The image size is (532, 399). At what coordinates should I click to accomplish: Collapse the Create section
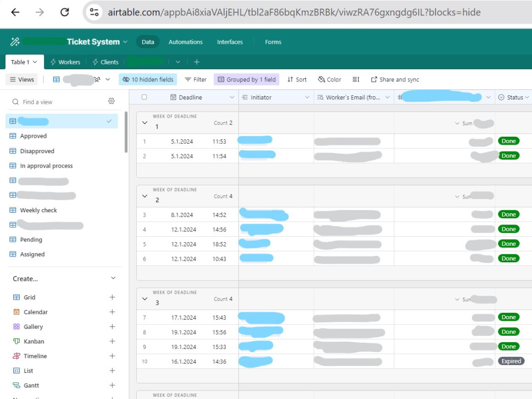tap(113, 278)
